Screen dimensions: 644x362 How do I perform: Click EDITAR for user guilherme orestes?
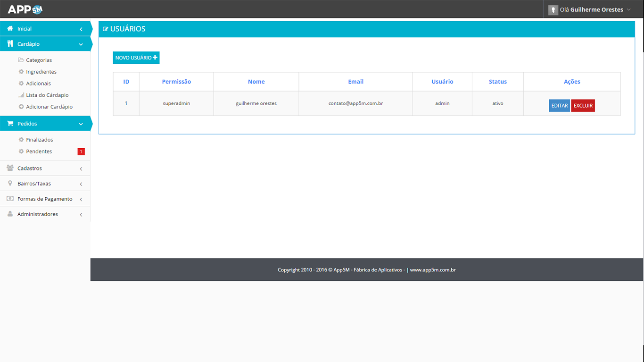[559, 106]
